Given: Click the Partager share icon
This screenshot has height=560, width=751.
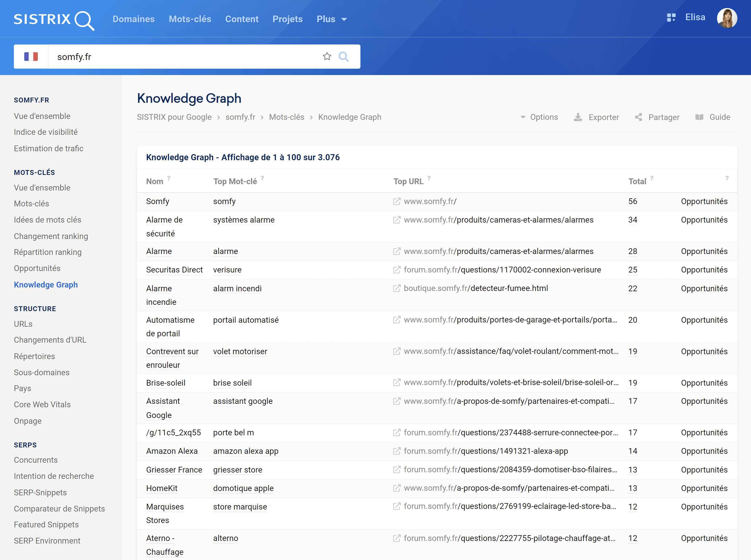Looking at the screenshot, I should tap(638, 118).
